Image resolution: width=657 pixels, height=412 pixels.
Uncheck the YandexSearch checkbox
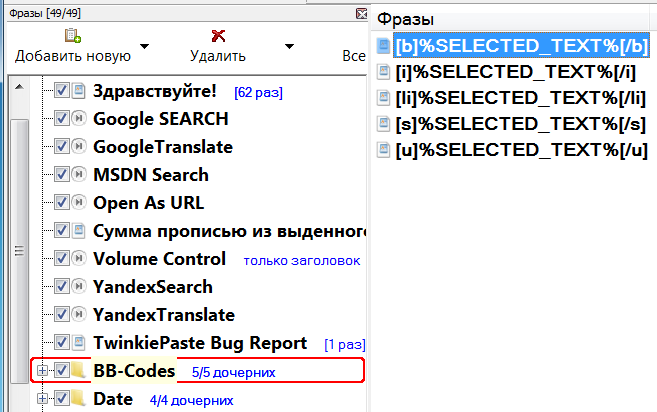point(62,287)
